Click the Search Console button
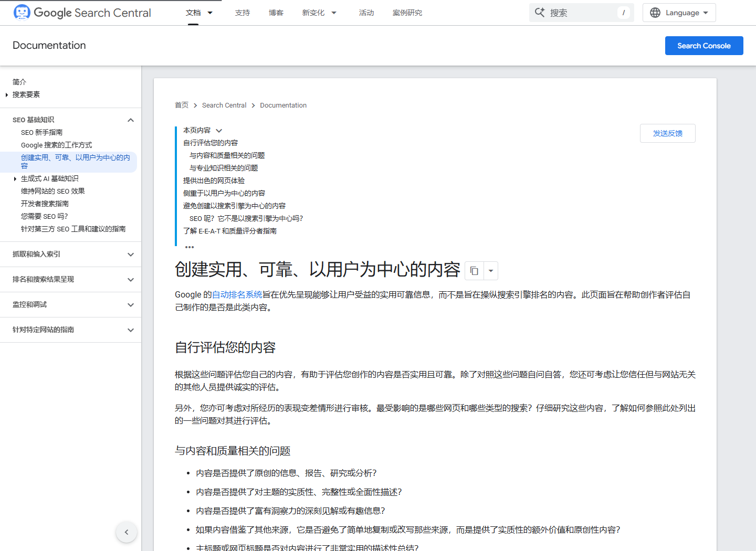 coord(704,46)
